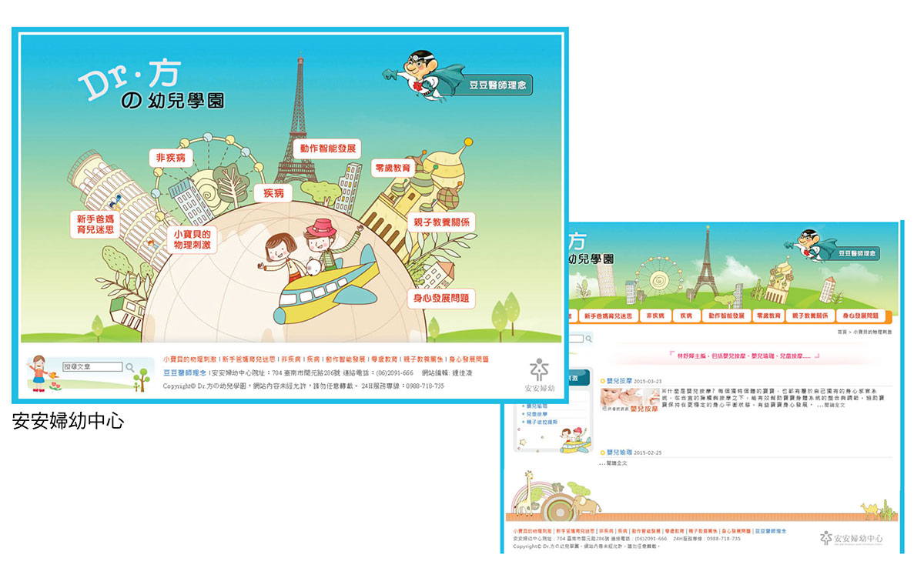Select the 動作智能發展 bubble on the homepage
Screen dimensions: 924x578
tap(326, 149)
